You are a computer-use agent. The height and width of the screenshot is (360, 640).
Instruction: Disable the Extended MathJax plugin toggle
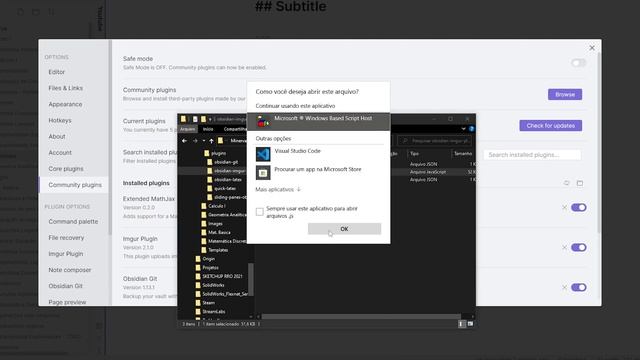(579, 207)
